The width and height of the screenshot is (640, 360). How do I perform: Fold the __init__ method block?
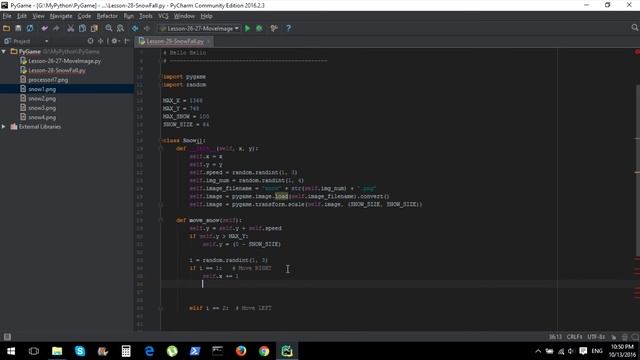(161, 149)
